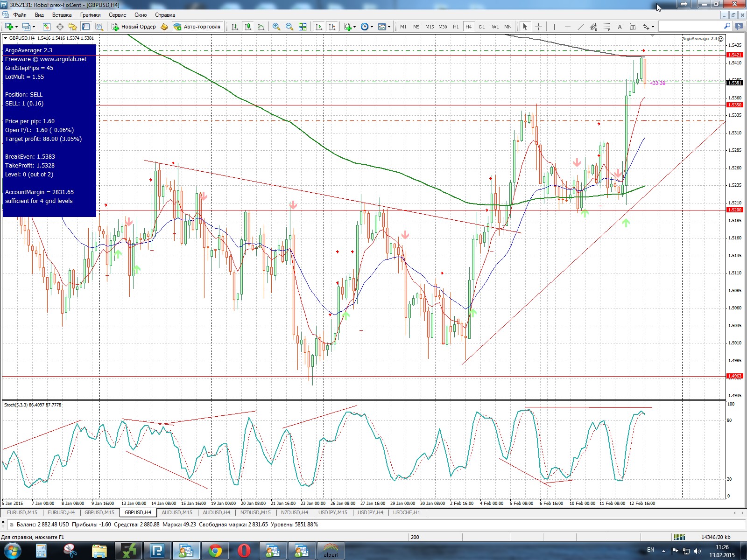Open the notifications chat bubble icon
The height and width of the screenshot is (560, 747).
(x=739, y=27)
